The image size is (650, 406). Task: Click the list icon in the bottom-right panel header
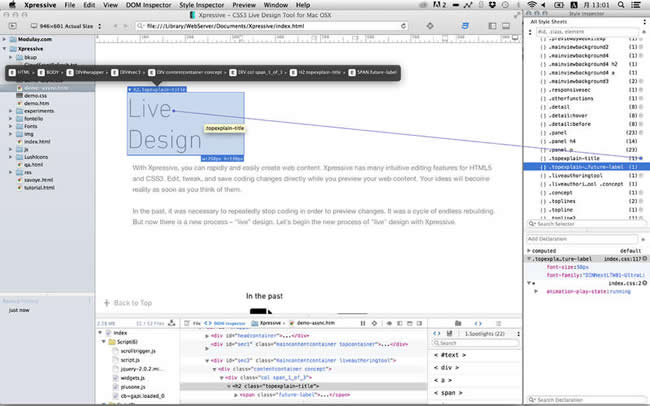tap(499, 323)
